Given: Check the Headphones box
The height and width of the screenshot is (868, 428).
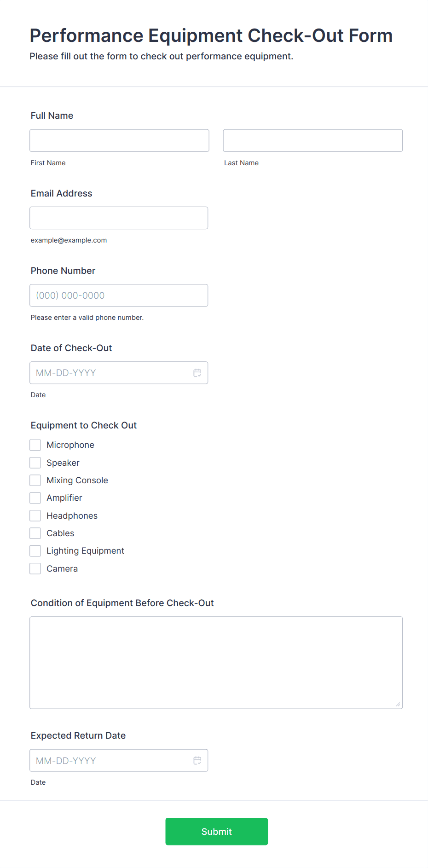Looking at the screenshot, I should tap(35, 515).
